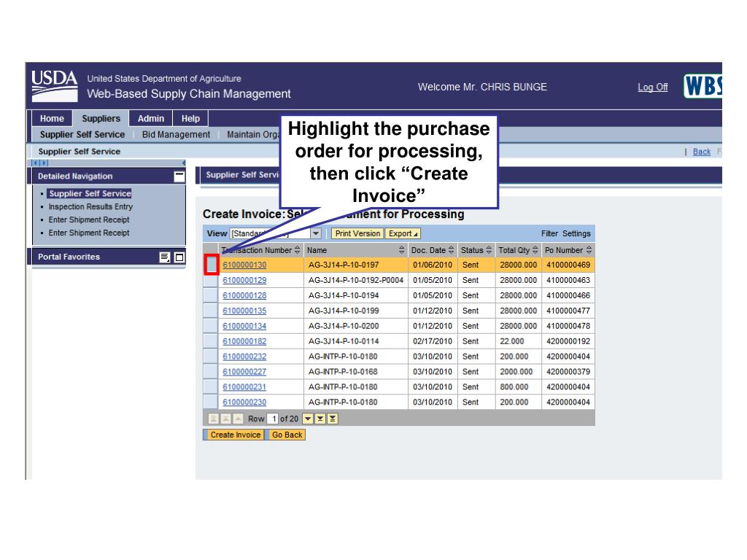Select Supplier Self Service sub-tab
The image size is (747, 560).
tap(82, 135)
